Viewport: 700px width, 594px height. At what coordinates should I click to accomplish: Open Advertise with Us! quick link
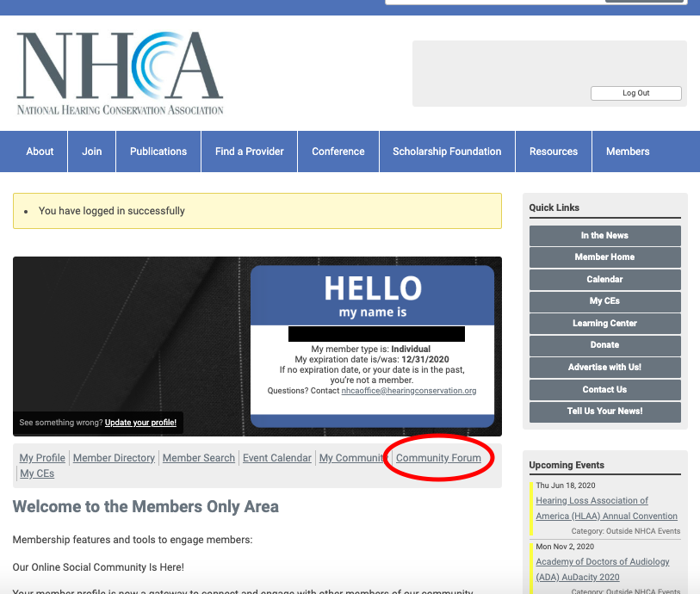605,368
